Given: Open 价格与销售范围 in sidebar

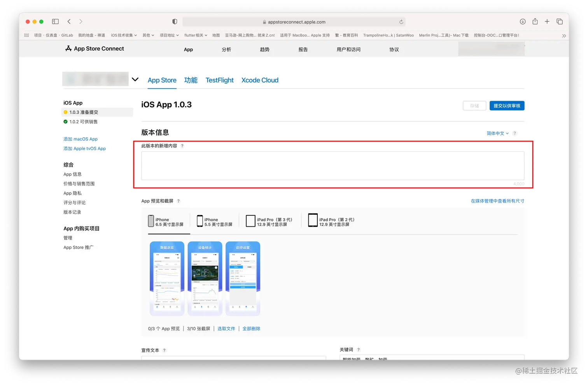Looking at the screenshot, I should pyautogui.click(x=79, y=184).
